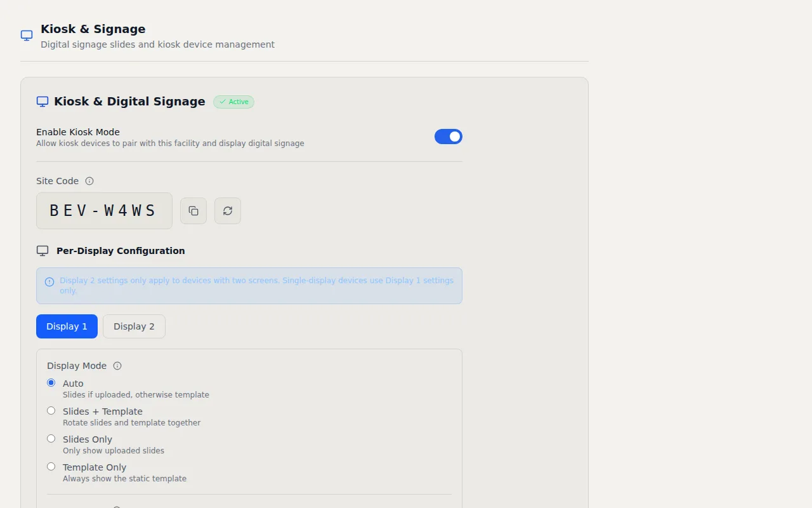Select the Slides + Template radio option
This screenshot has width=812, height=508.
51,411
